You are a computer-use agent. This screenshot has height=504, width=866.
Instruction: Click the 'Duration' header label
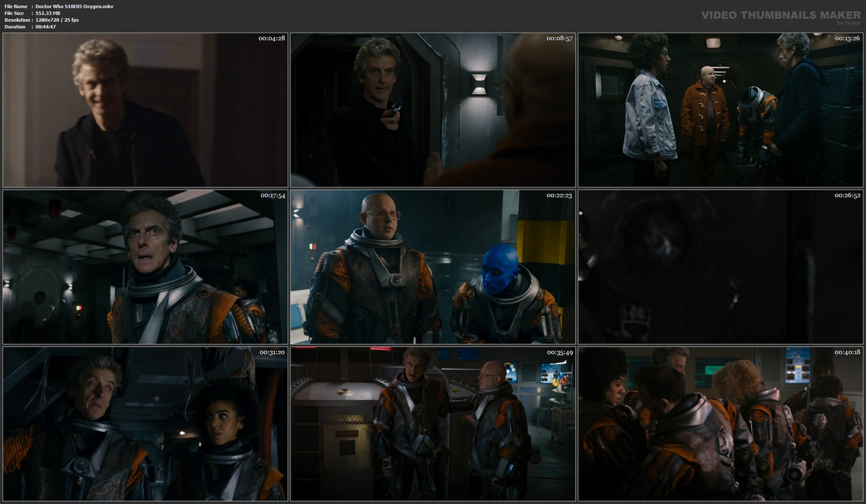pos(15,26)
